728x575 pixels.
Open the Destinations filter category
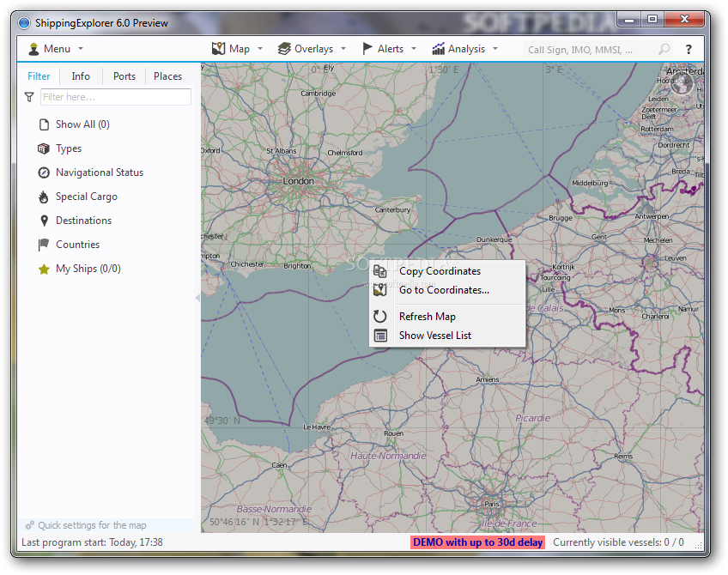83,221
